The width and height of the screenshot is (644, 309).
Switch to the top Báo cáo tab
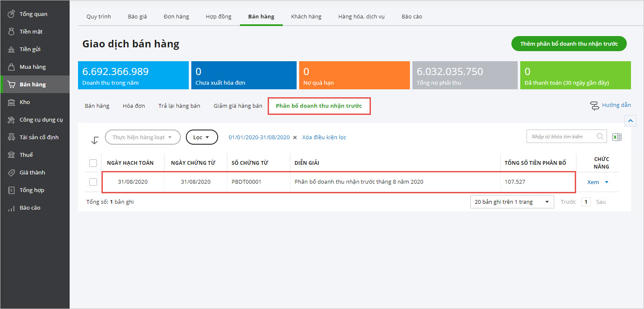tap(412, 17)
